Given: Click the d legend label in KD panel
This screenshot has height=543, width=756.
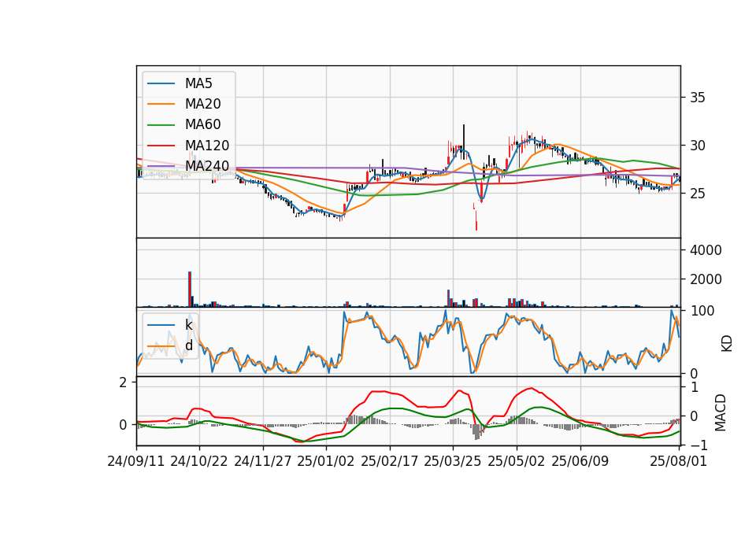Looking at the screenshot, I should 189,345.
